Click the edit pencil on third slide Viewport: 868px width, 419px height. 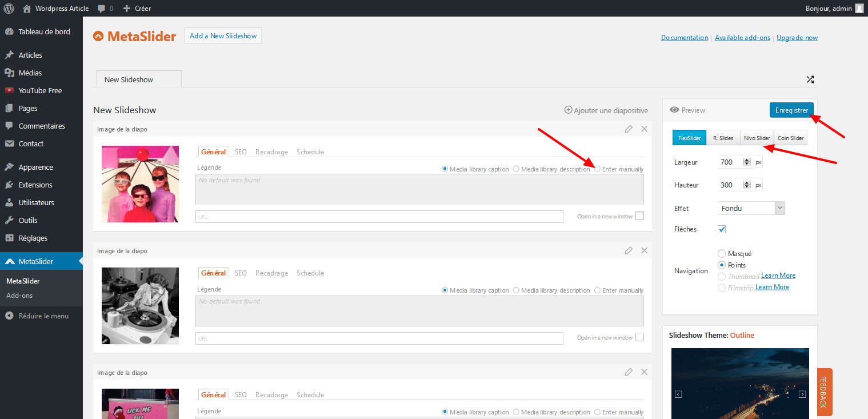click(x=629, y=372)
